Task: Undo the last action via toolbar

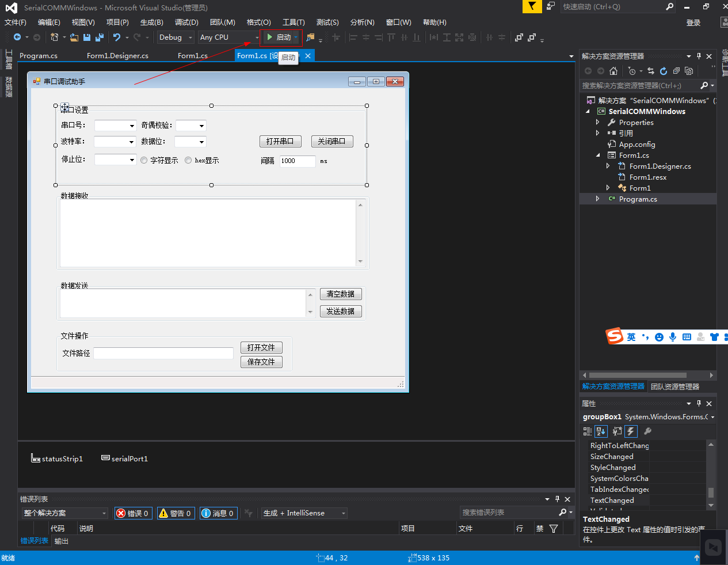Action: coord(117,37)
